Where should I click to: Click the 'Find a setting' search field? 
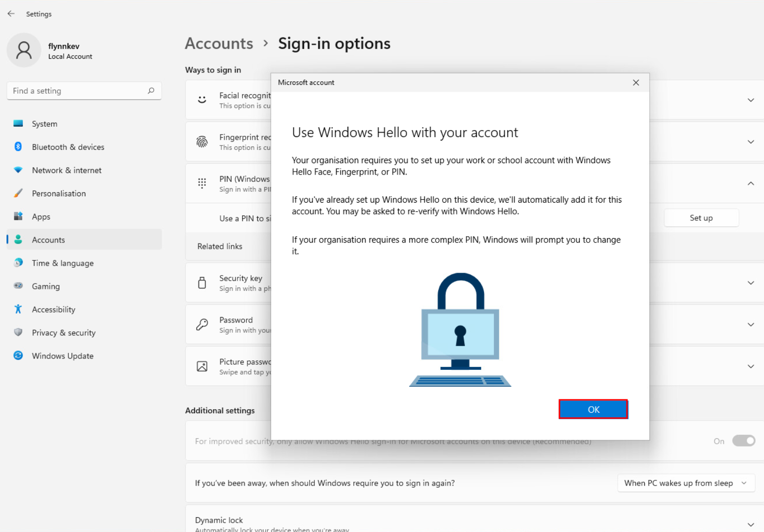[x=79, y=91]
